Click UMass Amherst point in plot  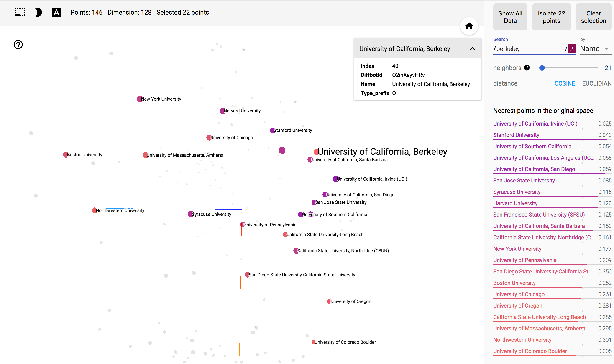pyautogui.click(x=146, y=155)
